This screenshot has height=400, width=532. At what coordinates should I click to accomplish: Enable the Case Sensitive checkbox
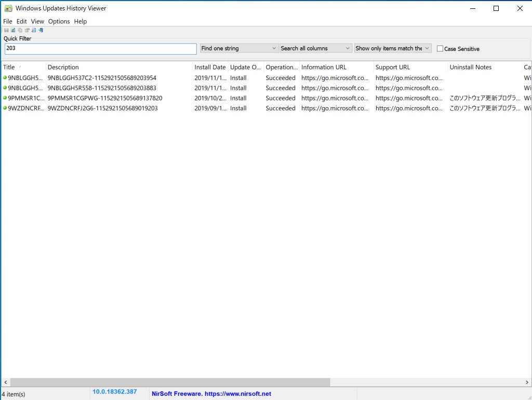440,48
